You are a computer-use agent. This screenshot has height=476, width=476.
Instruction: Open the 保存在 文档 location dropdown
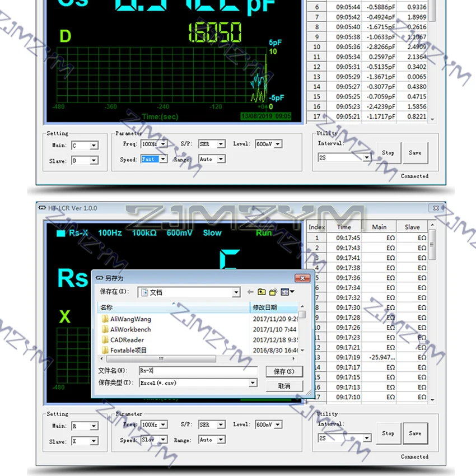pos(236,292)
